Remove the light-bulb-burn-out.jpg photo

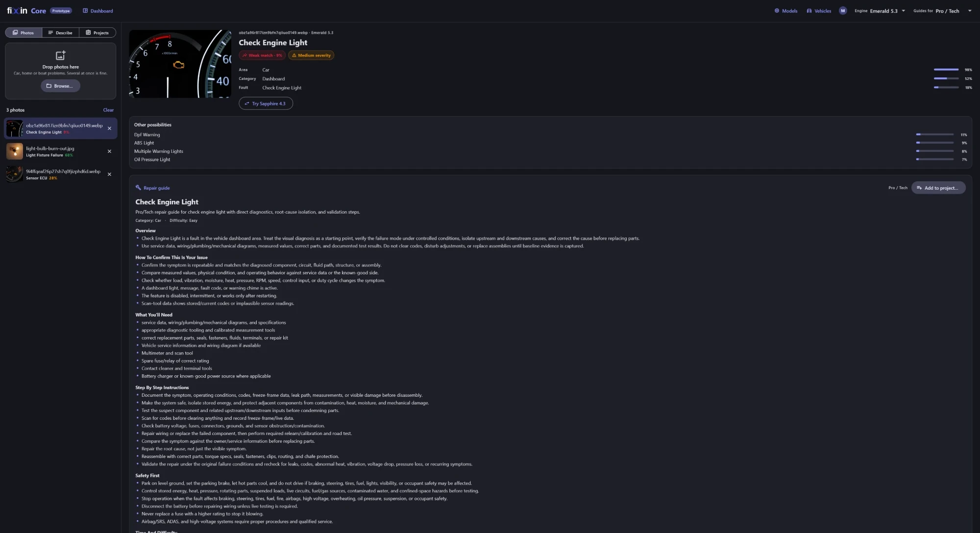click(109, 151)
